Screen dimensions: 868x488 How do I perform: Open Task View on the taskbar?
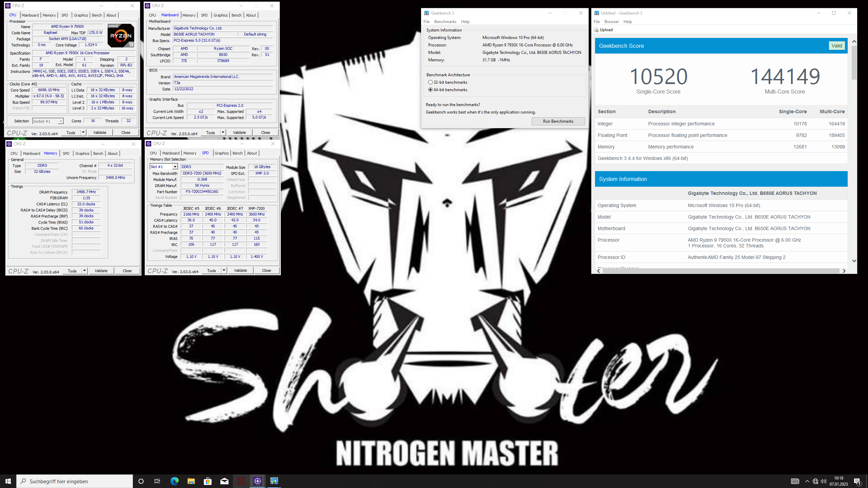[x=157, y=481]
